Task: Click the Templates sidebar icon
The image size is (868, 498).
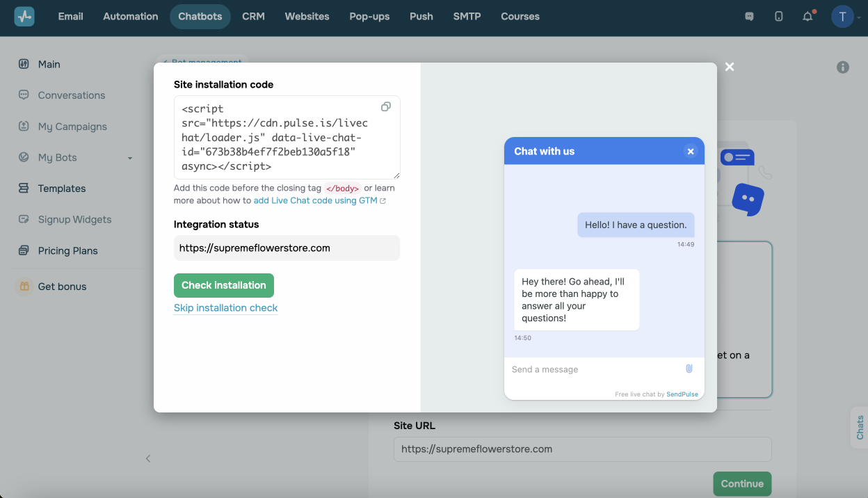Action: pyautogui.click(x=24, y=188)
